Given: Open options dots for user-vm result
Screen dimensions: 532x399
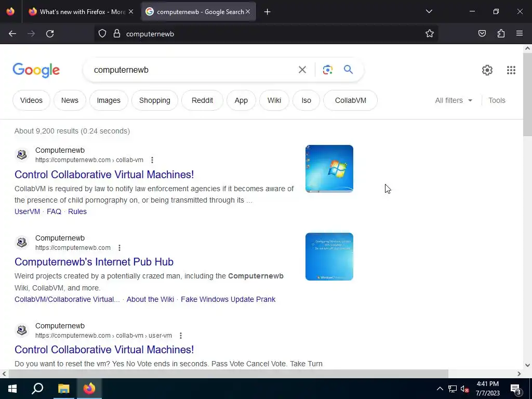Looking at the screenshot, I should 181,336.
